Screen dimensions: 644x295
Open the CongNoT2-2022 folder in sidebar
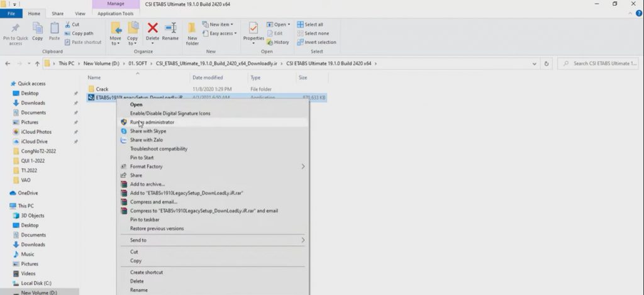pos(38,151)
